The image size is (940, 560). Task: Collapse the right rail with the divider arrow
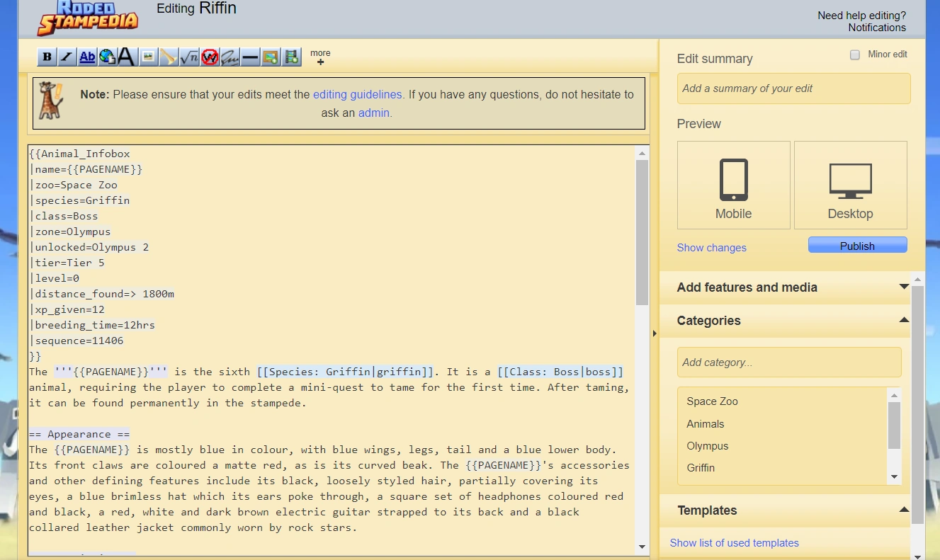pos(655,333)
